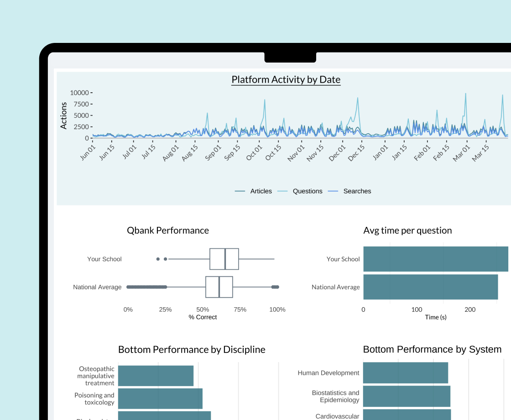Click the 50% tick on Qbank Performance axis
This screenshot has height=420, width=511.
[x=203, y=310]
